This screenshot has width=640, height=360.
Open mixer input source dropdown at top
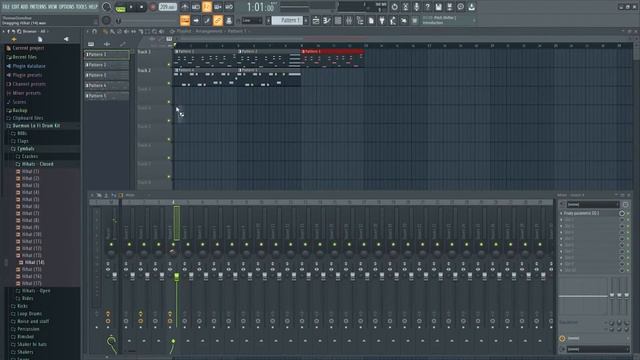(x=593, y=204)
